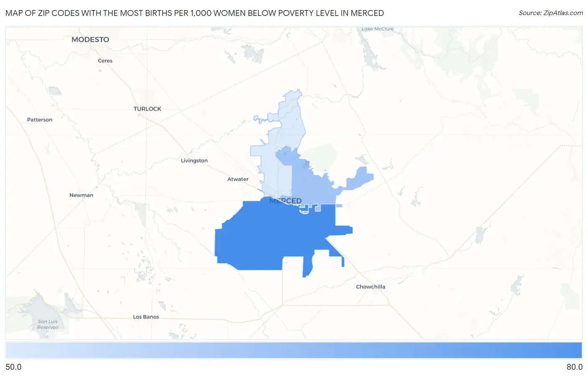588x376 pixels.
Task: Click the TURLOCK city label
Action: tap(147, 109)
